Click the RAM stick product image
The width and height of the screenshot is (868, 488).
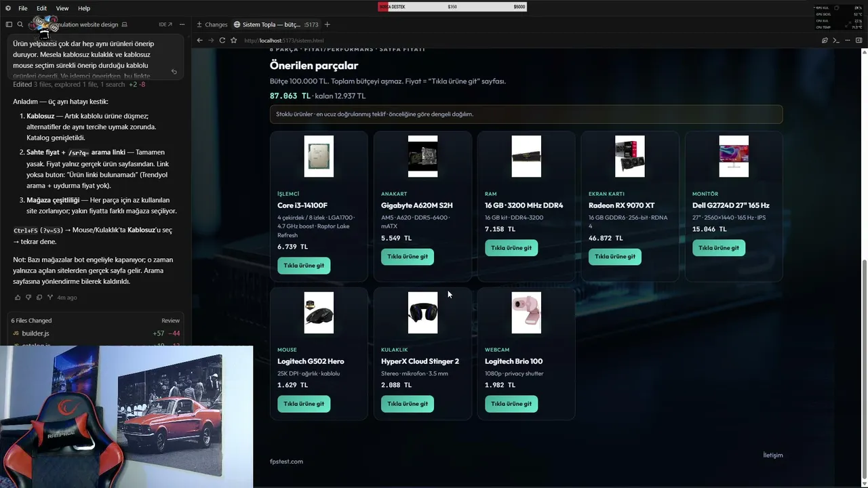526,157
